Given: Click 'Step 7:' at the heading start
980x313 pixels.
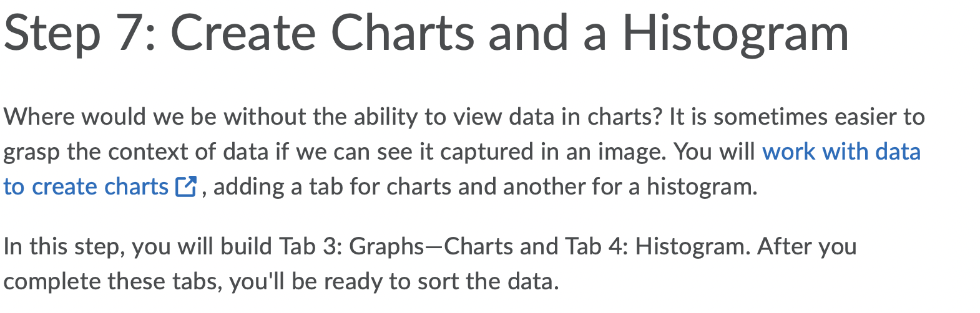Looking at the screenshot, I should click(x=80, y=34).
